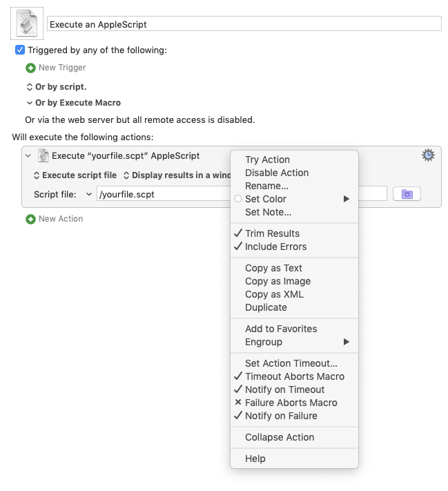Open the 'Display results in a window' popup

click(177, 175)
